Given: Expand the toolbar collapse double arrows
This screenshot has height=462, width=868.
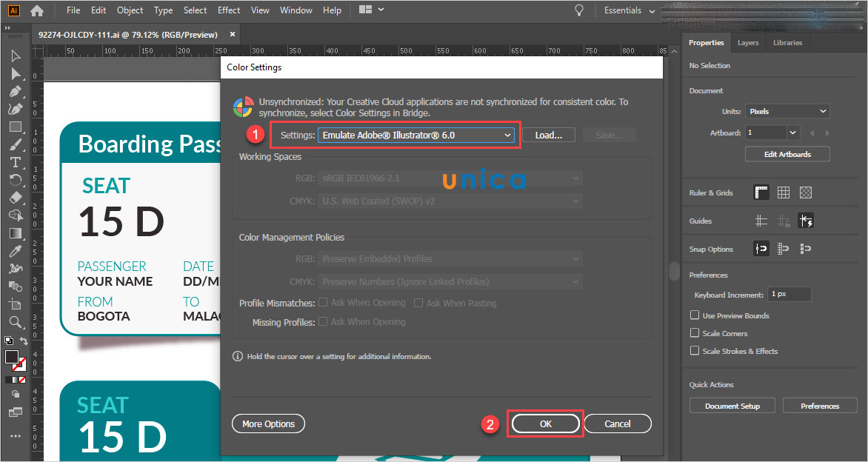Looking at the screenshot, I should [x=7, y=27].
